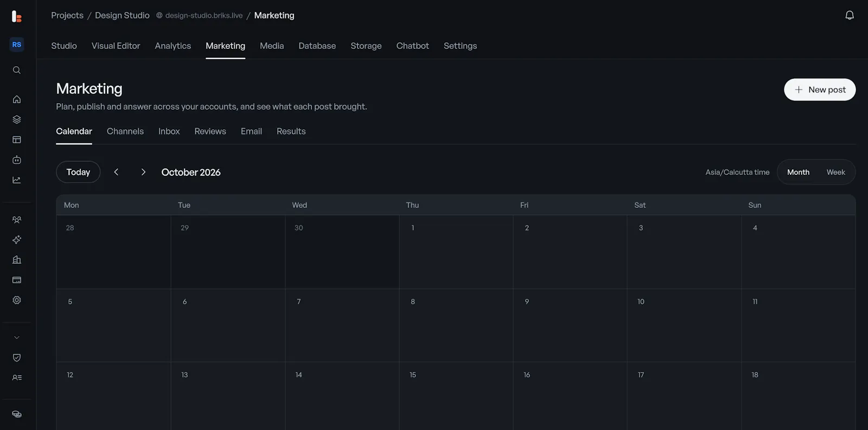Viewport: 868px width, 430px height.
Task: Open the stacked layers icon in sidebar
Action: pos(17,119)
